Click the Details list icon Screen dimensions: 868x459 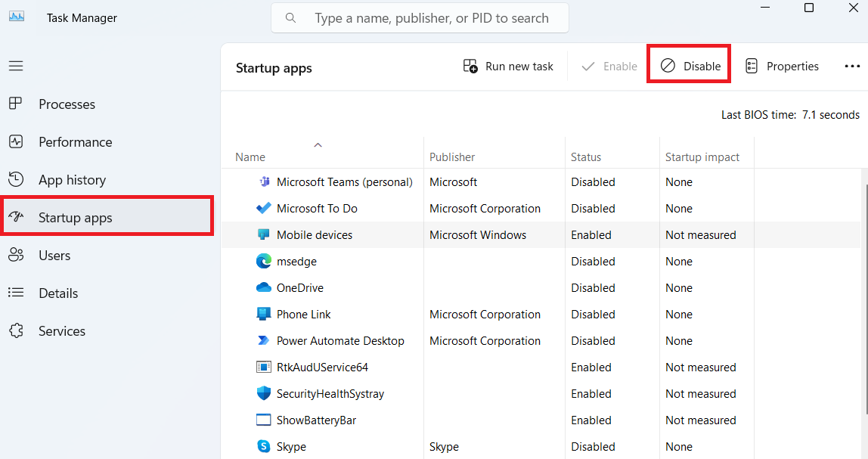coord(15,293)
